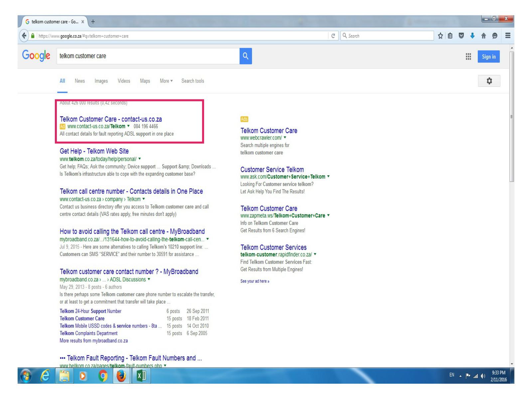Open the Pocket shield icon

(x=461, y=36)
